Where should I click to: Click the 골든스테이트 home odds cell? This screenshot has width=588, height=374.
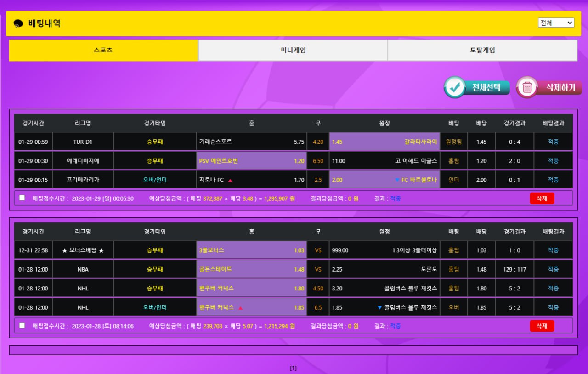click(251, 269)
